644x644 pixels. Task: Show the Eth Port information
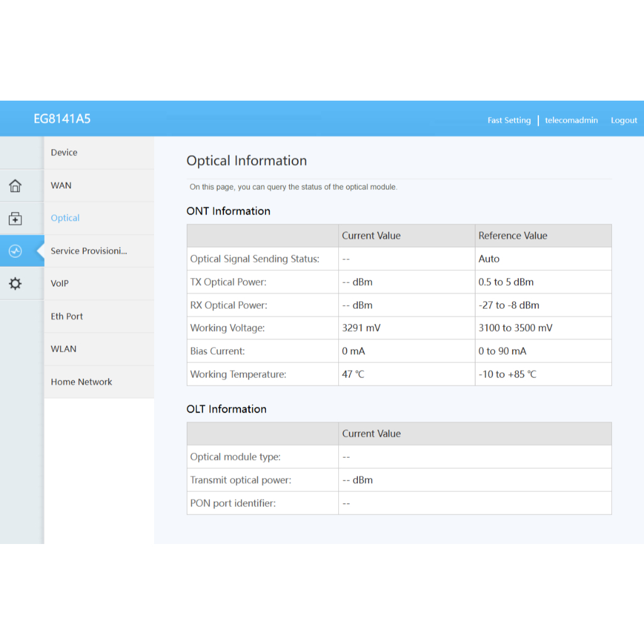(67, 316)
